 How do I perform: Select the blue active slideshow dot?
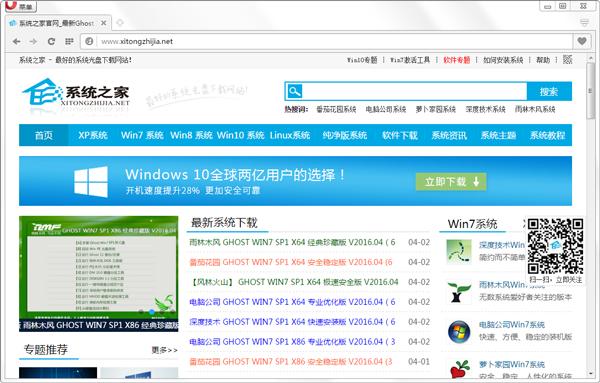(152, 312)
